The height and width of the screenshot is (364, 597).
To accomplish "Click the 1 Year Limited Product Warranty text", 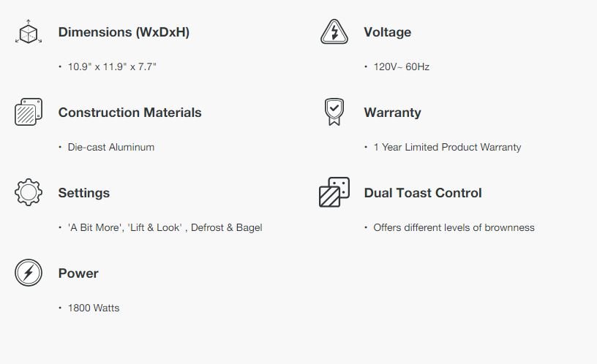I will 447,147.
